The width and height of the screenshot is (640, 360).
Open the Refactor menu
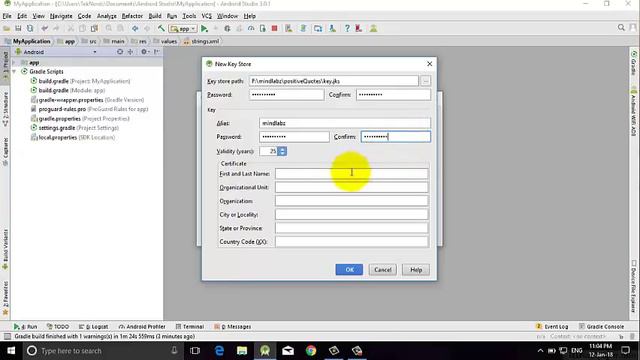tap(132, 16)
